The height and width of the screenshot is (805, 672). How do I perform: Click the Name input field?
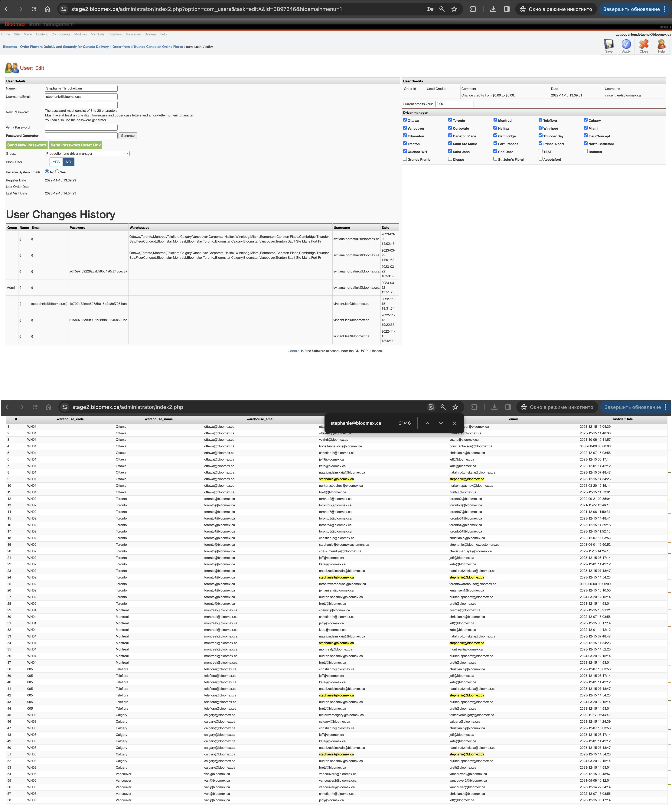[x=81, y=88]
